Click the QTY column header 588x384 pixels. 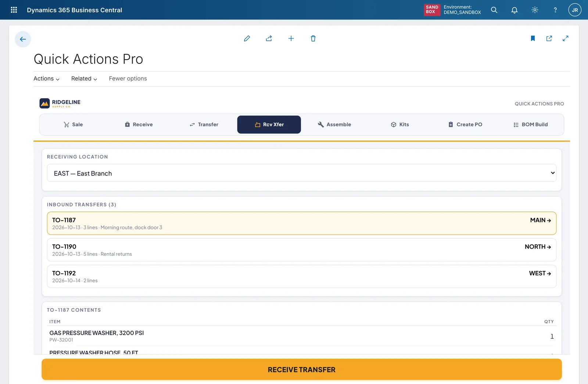coord(549,321)
